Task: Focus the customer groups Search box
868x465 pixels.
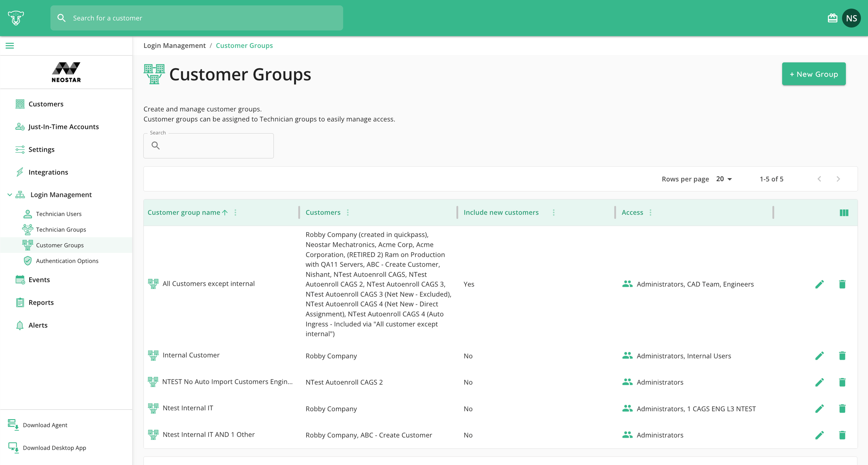Action: tap(209, 146)
